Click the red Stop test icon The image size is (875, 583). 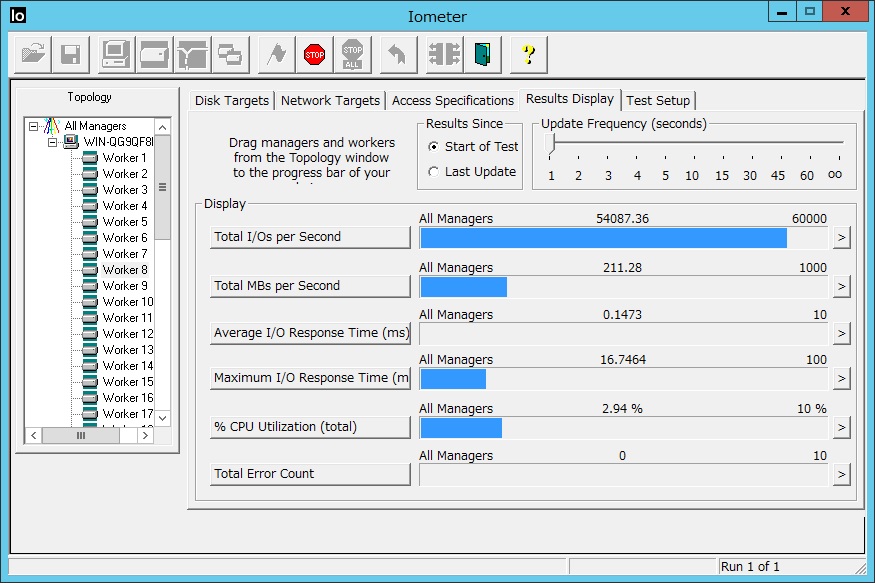[315, 54]
